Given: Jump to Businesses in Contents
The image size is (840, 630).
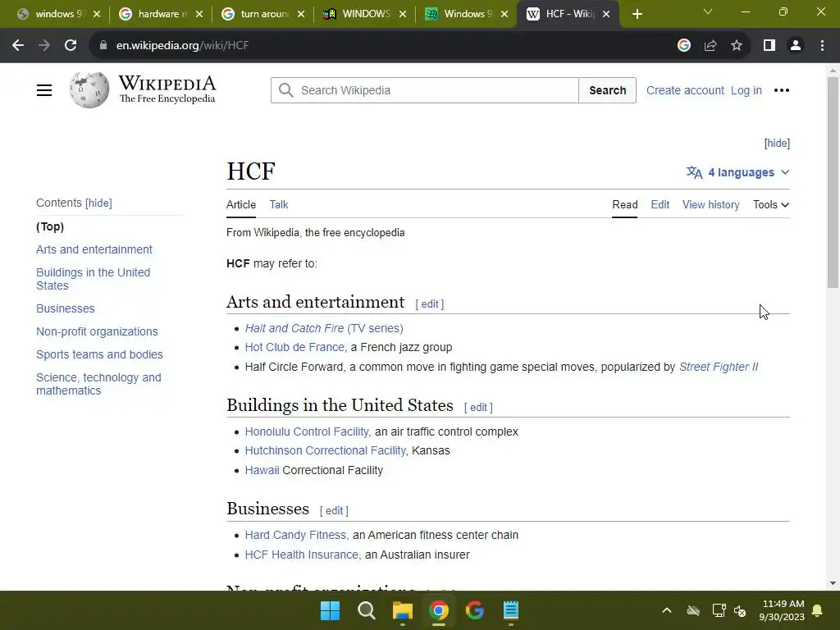Looking at the screenshot, I should 66,308.
